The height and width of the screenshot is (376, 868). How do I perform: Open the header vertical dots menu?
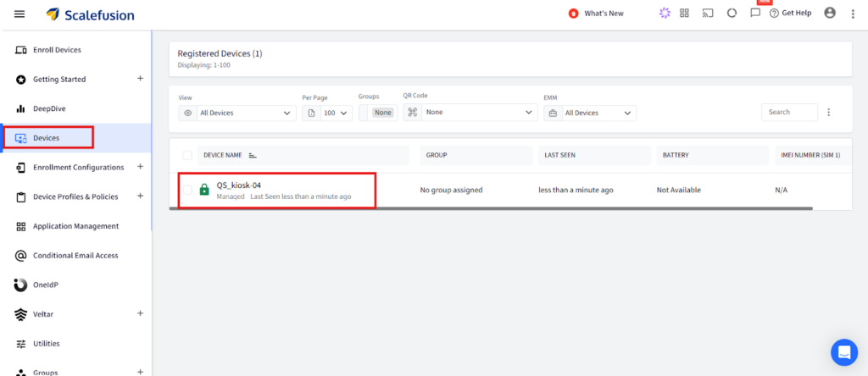pyautogui.click(x=853, y=14)
